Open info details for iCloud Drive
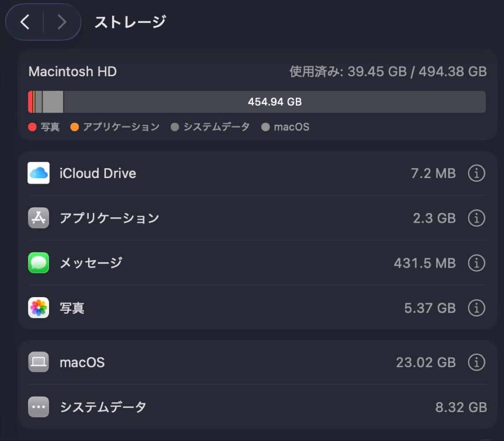Viewport: 504px width, 441px height. tap(476, 173)
